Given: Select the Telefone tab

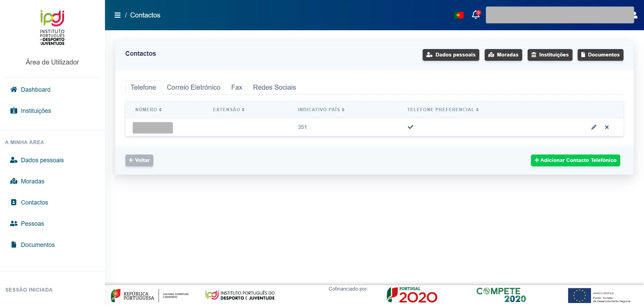Looking at the screenshot, I should tap(143, 87).
